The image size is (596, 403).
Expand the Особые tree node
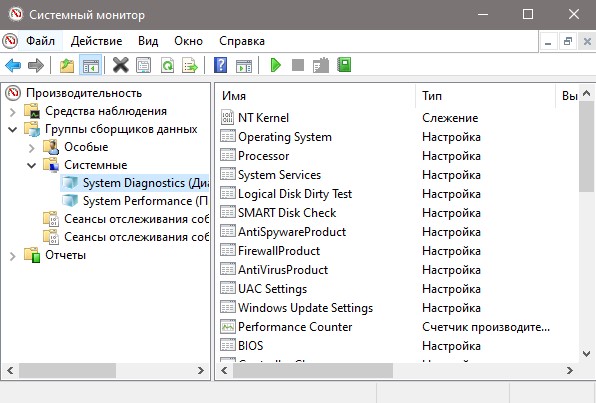32,148
